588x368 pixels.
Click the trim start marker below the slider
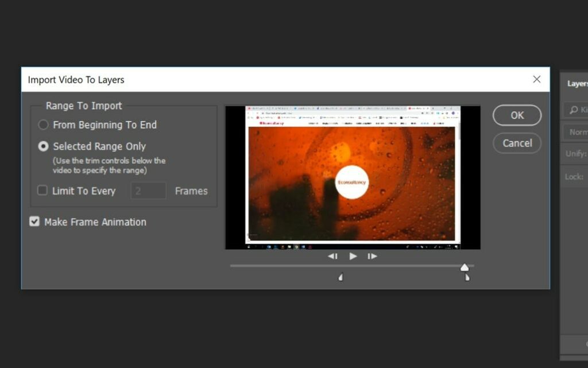341,277
